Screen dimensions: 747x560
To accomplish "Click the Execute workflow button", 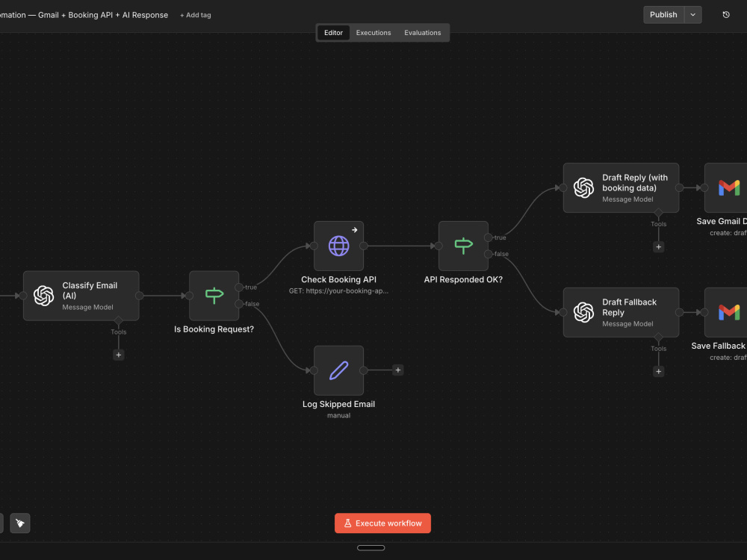I will point(382,523).
